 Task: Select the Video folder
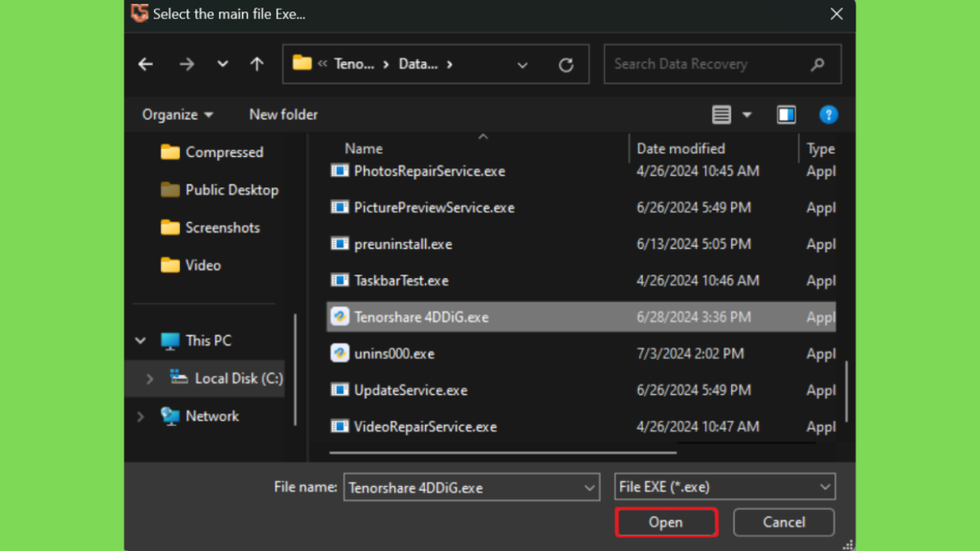(x=190, y=266)
